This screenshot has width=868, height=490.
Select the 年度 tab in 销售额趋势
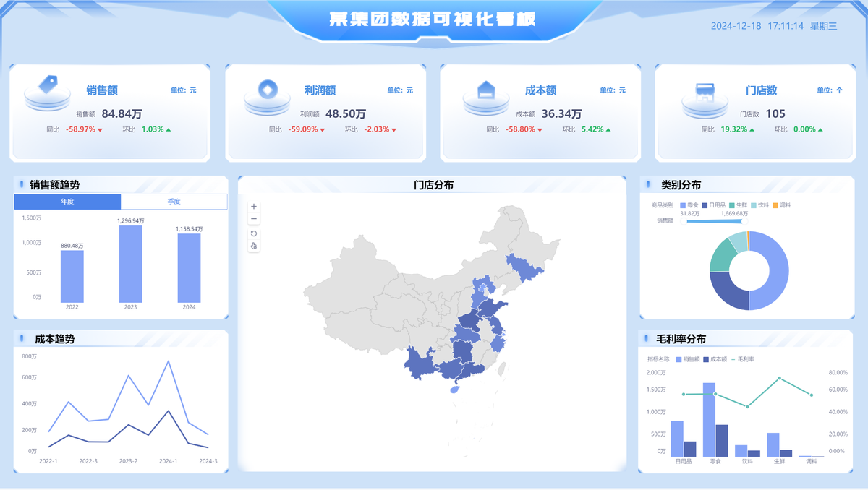67,201
